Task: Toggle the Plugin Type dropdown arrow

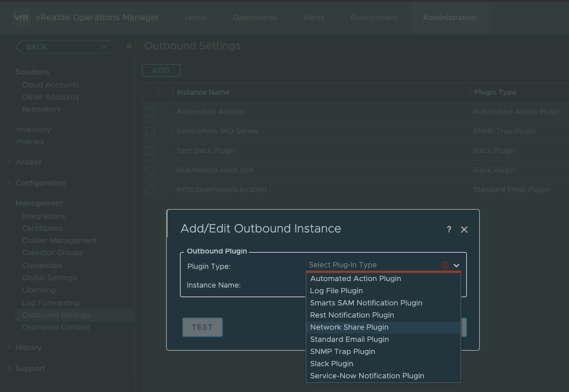Action: (x=456, y=265)
